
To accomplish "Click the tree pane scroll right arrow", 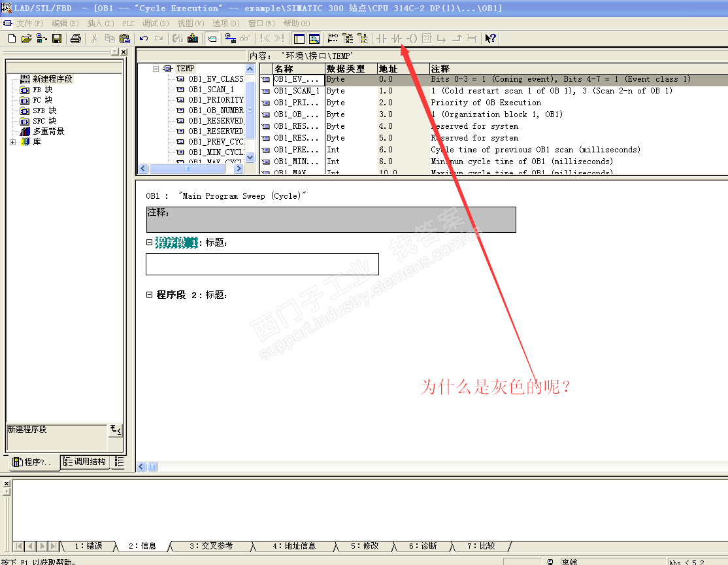I will [x=239, y=168].
